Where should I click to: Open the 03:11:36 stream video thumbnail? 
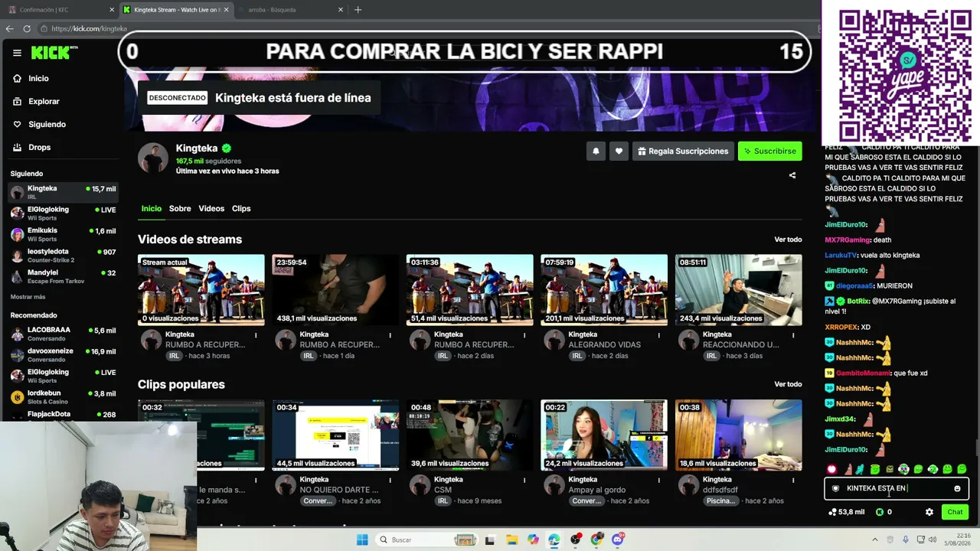[469, 289]
